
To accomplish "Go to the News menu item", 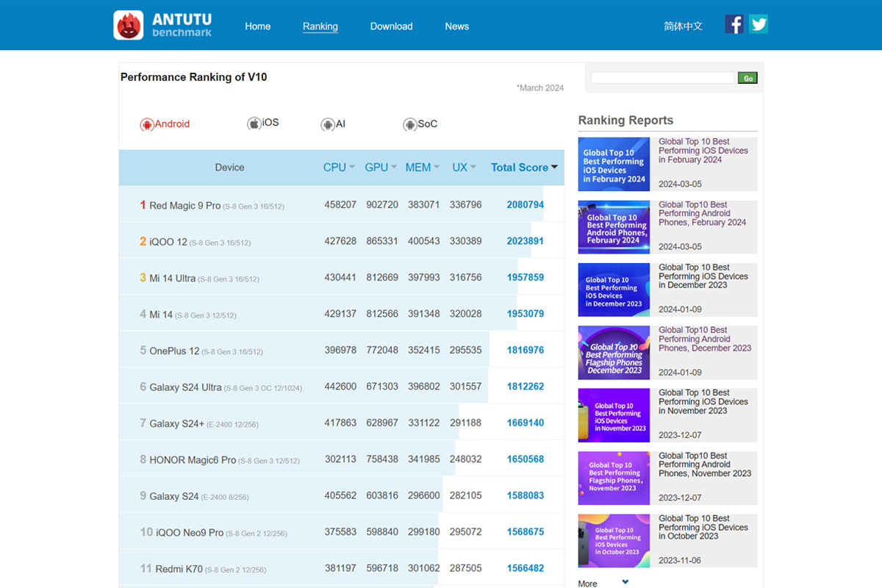I will [456, 26].
